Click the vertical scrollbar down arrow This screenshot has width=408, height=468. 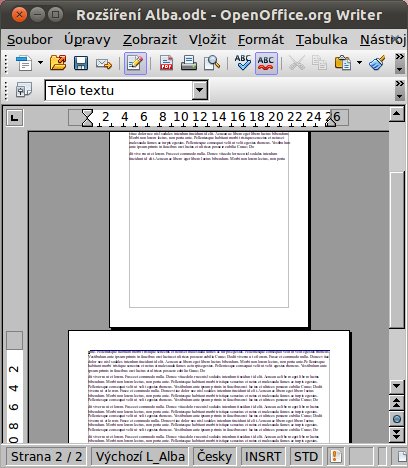pyautogui.click(x=397, y=386)
